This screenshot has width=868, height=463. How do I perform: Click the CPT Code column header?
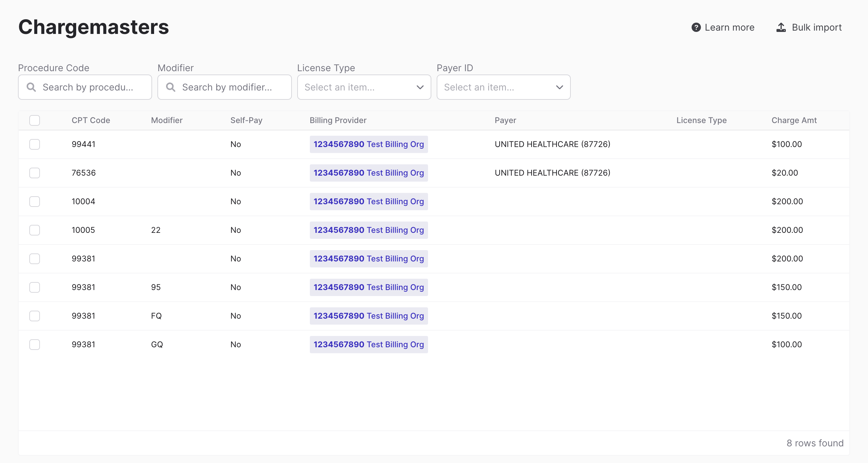[91, 120]
